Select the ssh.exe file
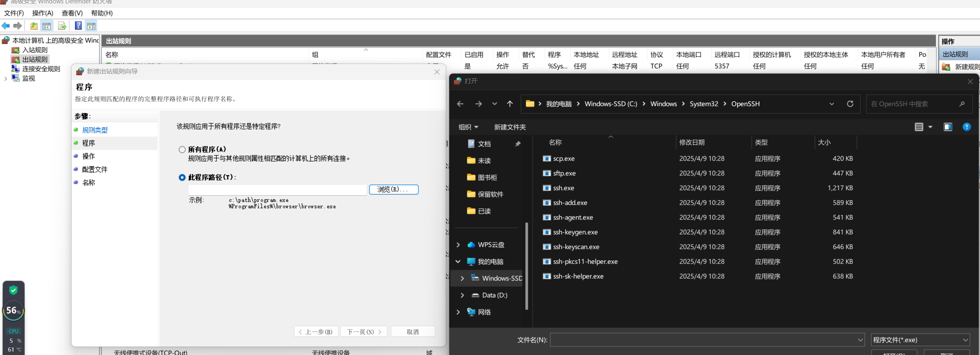The image size is (980, 355). click(x=563, y=188)
